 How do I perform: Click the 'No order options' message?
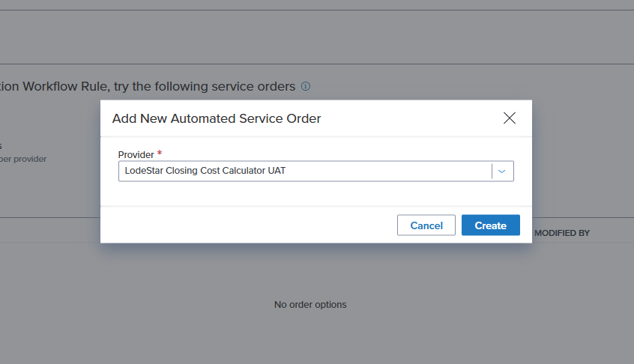click(x=310, y=305)
